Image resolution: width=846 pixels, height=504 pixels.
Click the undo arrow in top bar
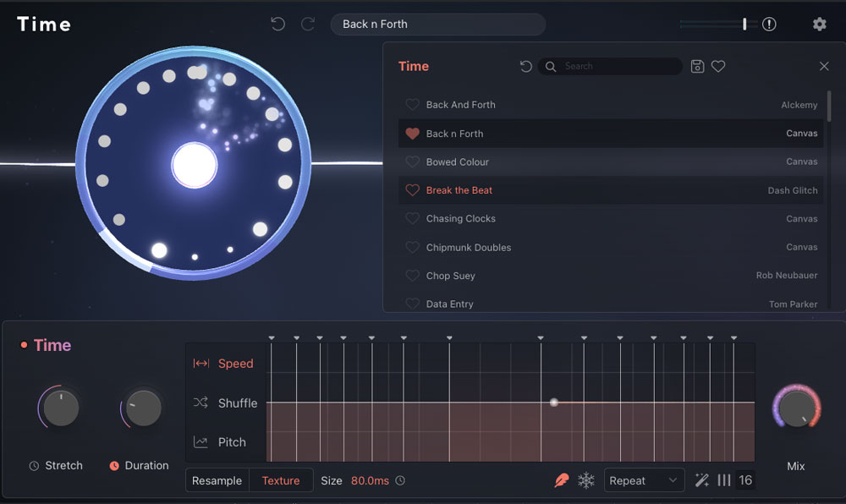coord(277,25)
